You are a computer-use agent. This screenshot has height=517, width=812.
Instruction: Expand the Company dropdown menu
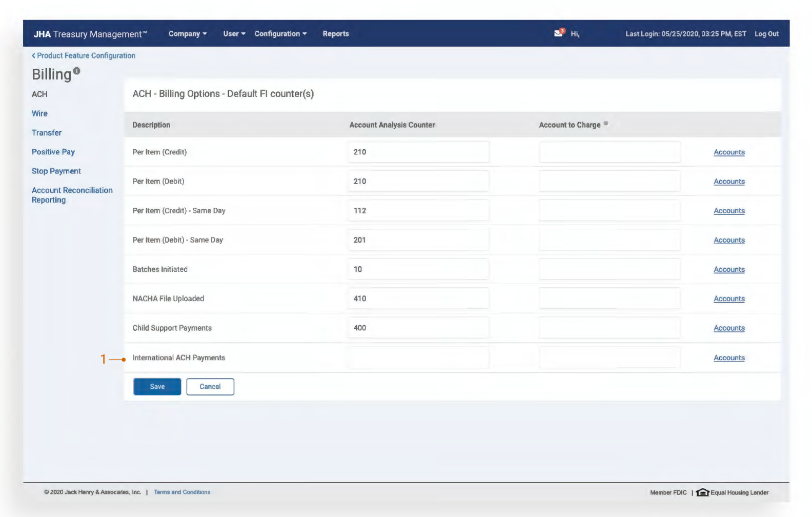tap(188, 34)
